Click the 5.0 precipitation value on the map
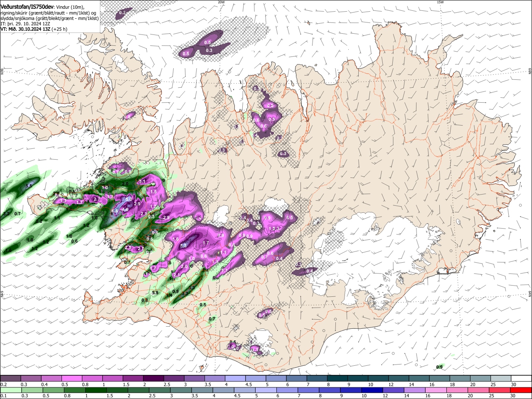 128,199
